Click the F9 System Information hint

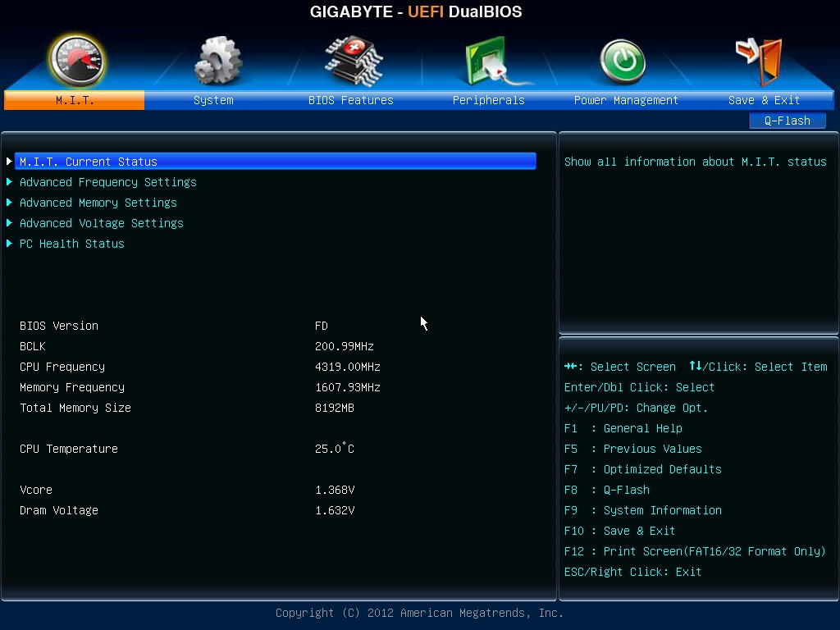pos(643,510)
